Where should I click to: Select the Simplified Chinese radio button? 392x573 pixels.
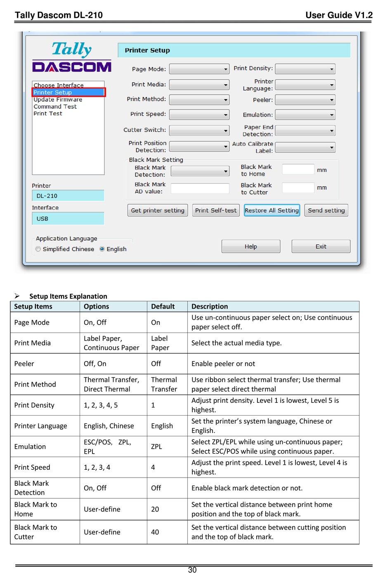(x=38, y=249)
